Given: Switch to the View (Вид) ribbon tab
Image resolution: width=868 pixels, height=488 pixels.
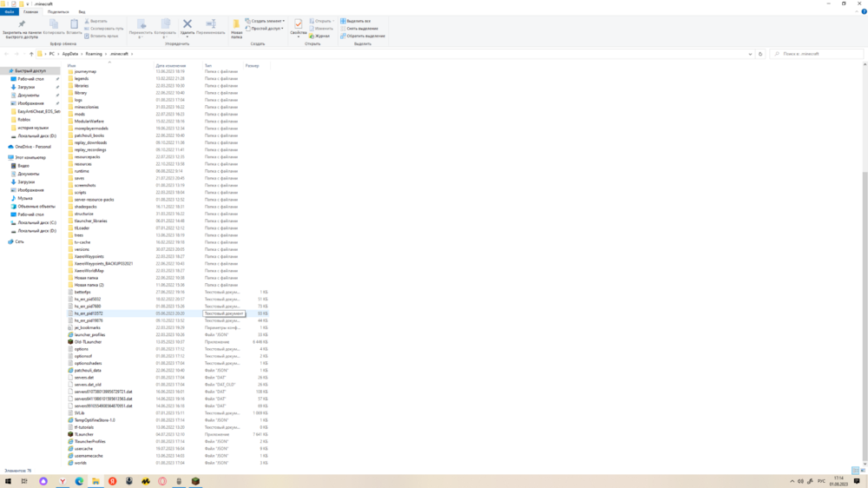Looking at the screenshot, I should click(x=82, y=11).
